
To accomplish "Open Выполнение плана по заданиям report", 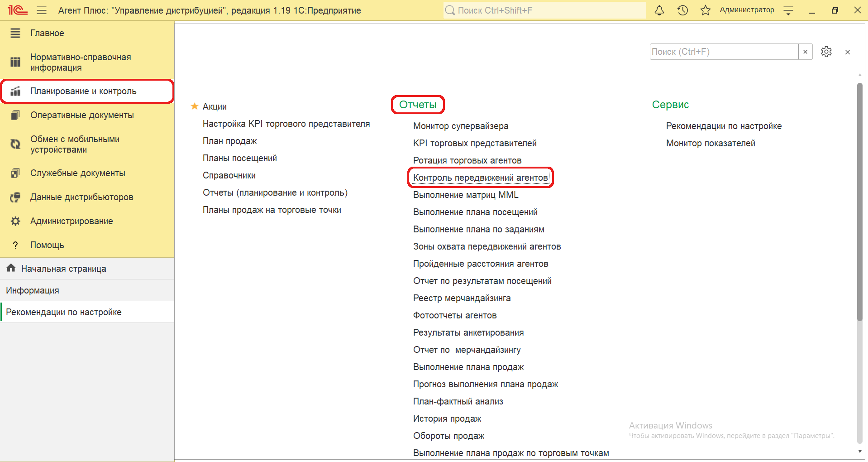I will [479, 229].
